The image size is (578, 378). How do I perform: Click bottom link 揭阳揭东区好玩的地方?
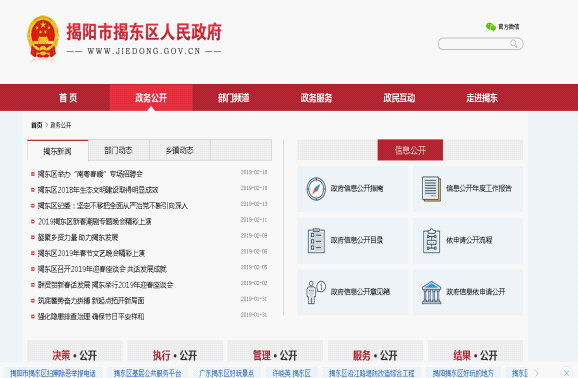[463, 373]
